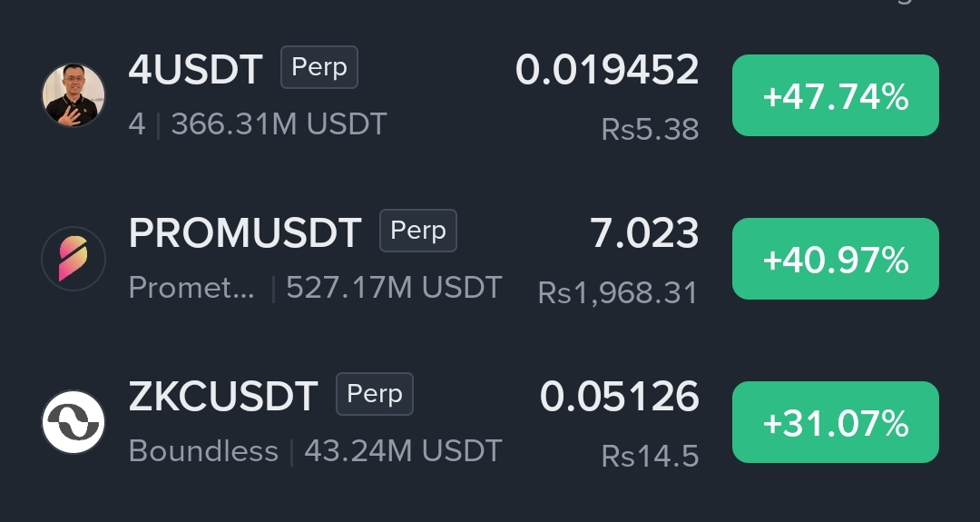
Task: Tap the 0.019452 last price
Action: pyautogui.click(x=607, y=69)
